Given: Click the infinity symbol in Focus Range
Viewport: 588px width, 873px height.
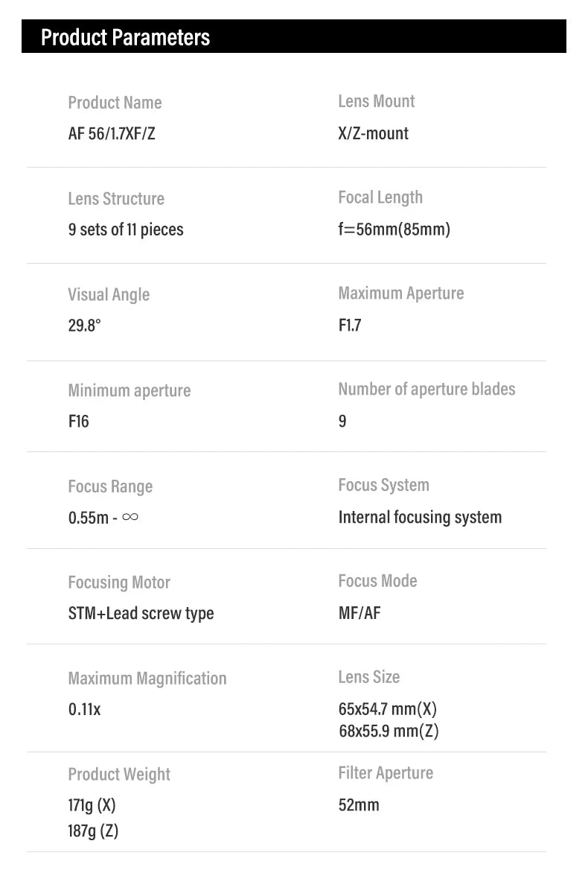Looking at the screenshot, I should [130, 516].
